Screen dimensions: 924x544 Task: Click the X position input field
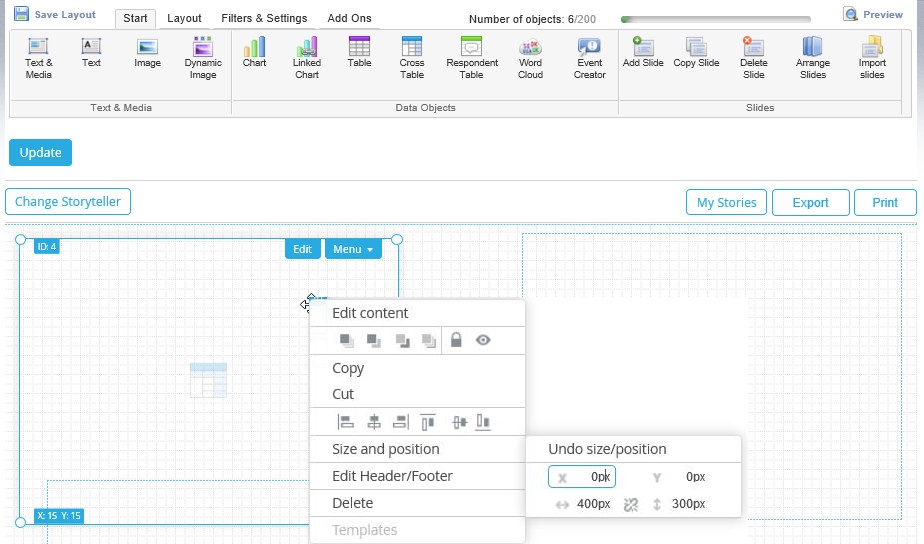click(x=582, y=477)
